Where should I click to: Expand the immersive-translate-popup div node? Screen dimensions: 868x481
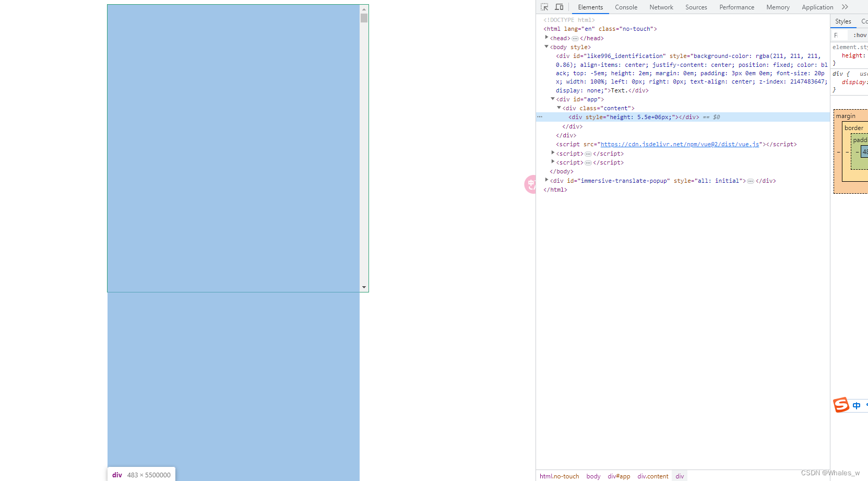[x=546, y=180]
